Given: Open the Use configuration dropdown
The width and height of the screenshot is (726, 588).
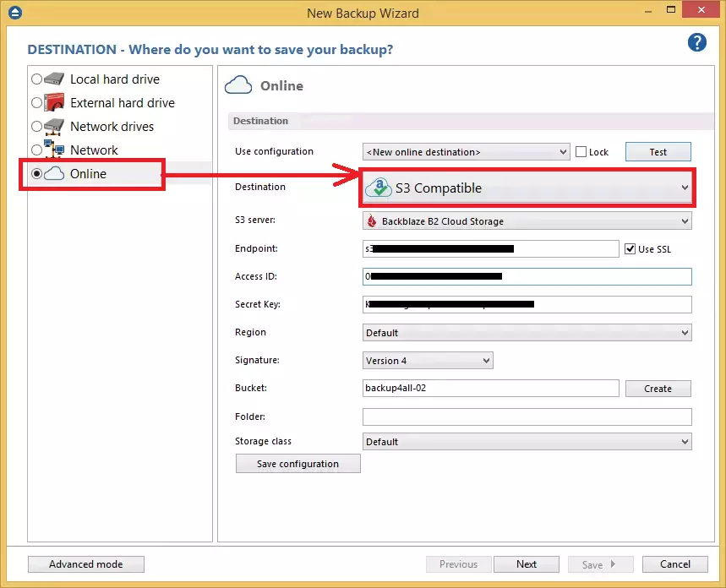Looking at the screenshot, I should click(467, 152).
